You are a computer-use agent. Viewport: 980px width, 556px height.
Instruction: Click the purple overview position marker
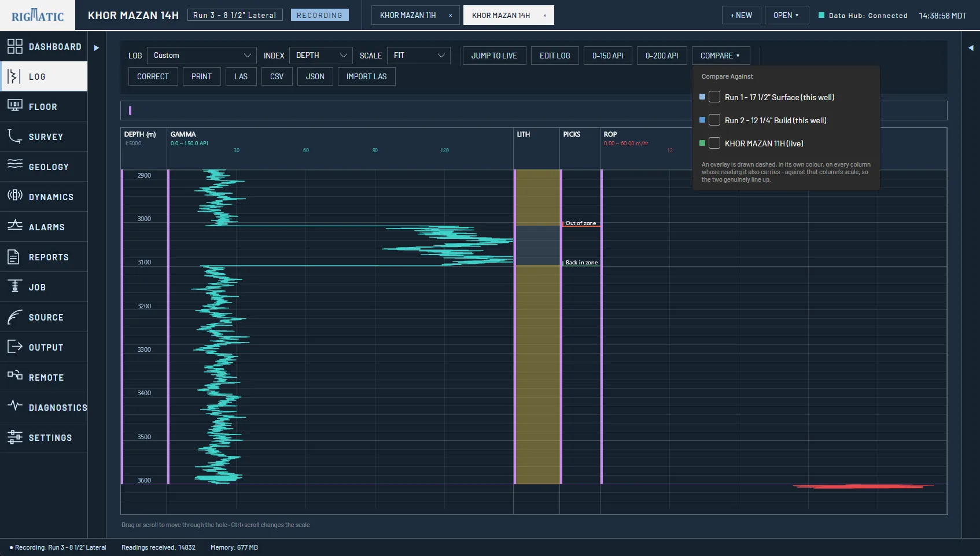click(x=130, y=111)
